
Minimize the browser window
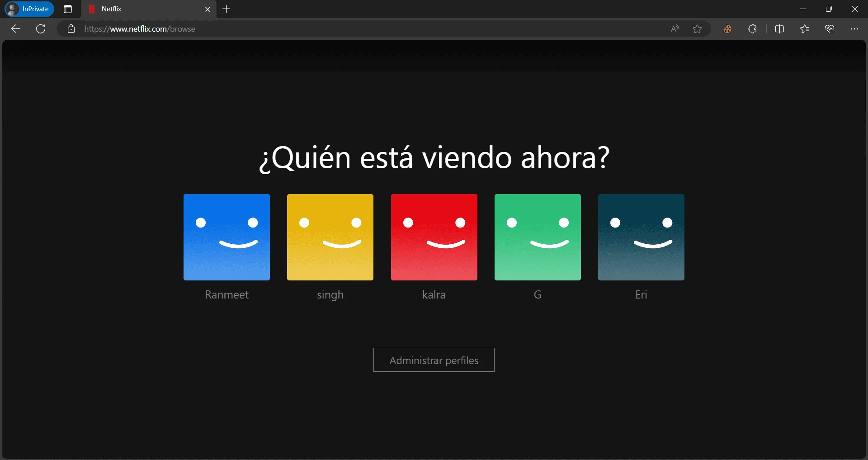pyautogui.click(x=803, y=9)
